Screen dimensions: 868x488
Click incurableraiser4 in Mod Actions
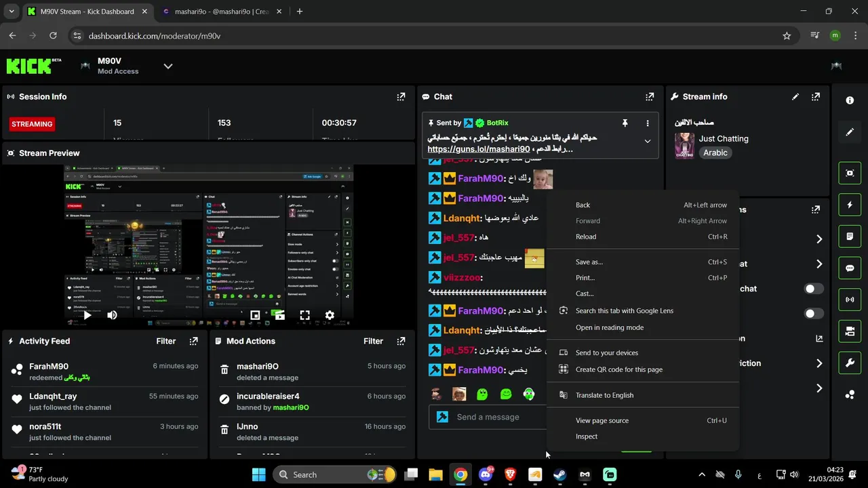tap(268, 396)
